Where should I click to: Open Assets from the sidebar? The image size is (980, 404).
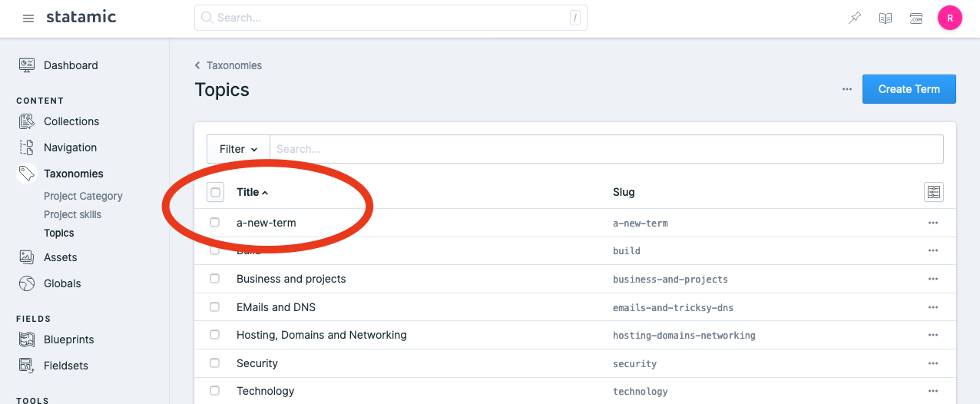[x=61, y=257]
